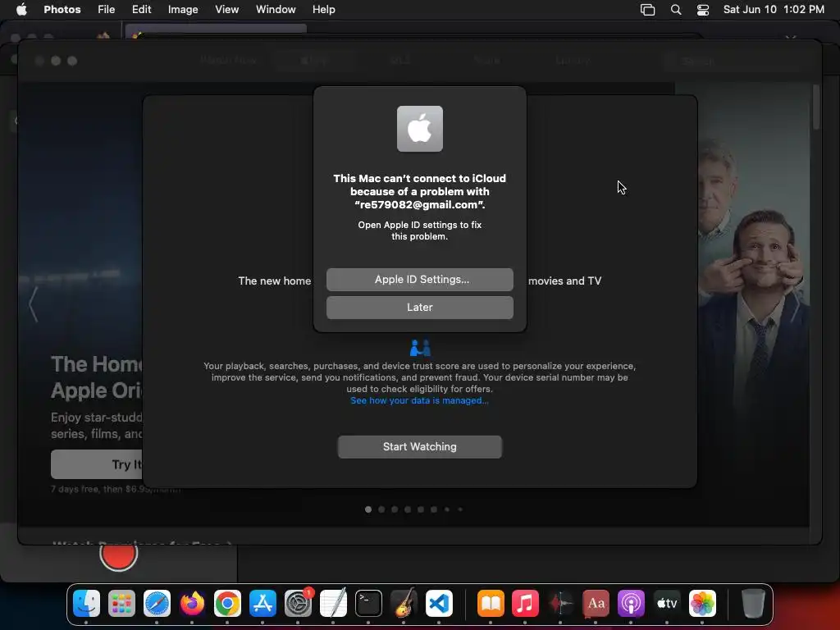Open Finder from the Dock
840x630 pixels.
tap(86, 604)
